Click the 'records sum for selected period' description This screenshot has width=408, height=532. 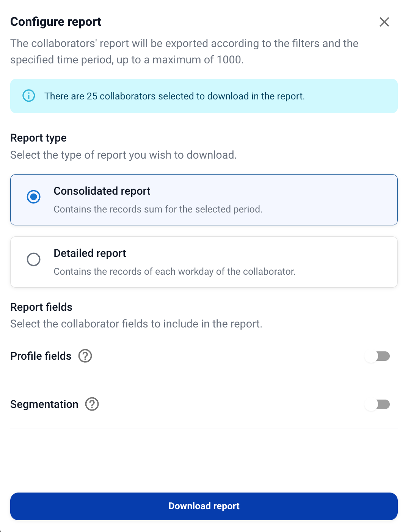point(158,209)
